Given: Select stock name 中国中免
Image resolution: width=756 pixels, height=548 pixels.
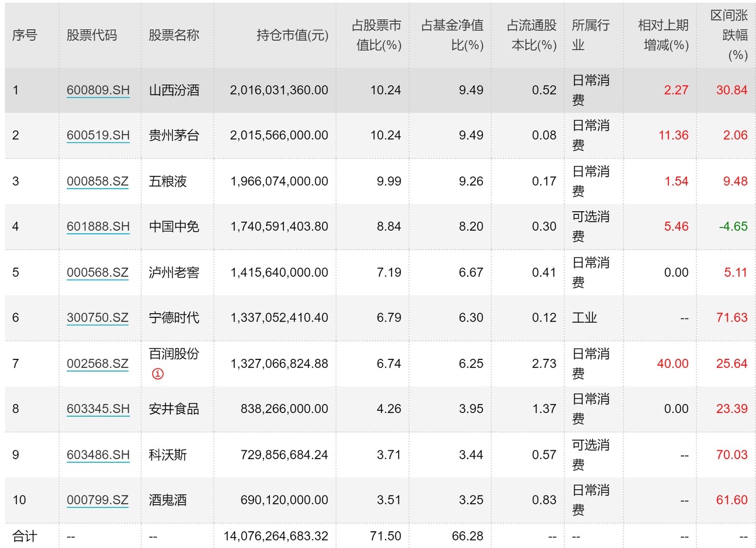Looking at the screenshot, I should pyautogui.click(x=174, y=226).
